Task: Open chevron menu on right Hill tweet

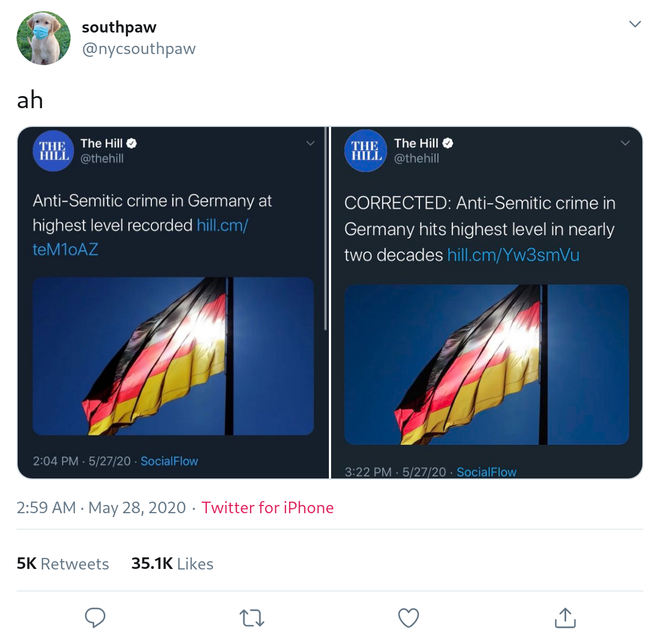Action: tap(625, 143)
